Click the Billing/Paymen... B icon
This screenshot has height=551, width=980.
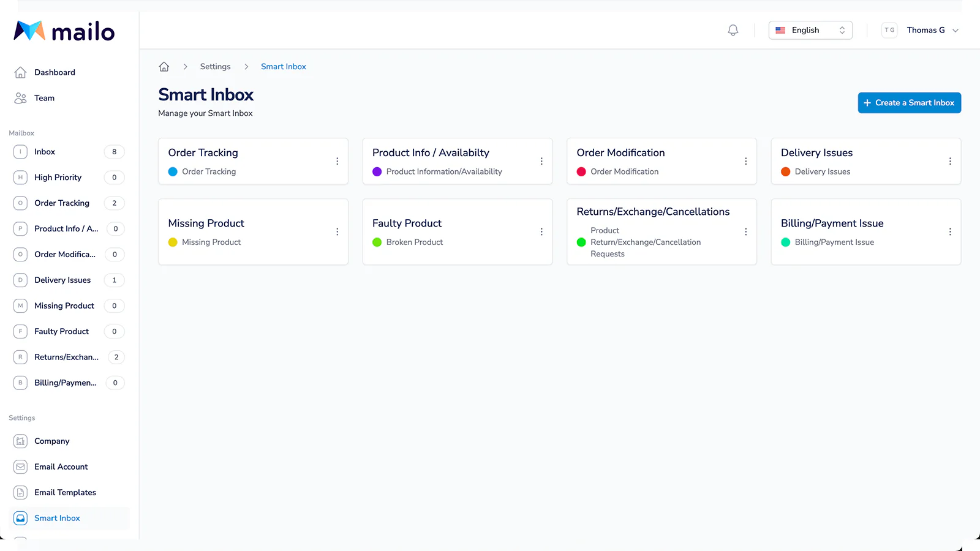pos(20,383)
